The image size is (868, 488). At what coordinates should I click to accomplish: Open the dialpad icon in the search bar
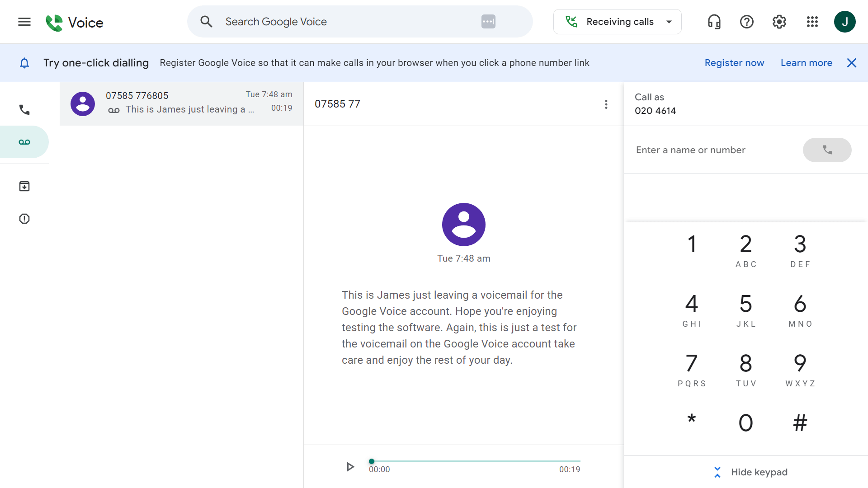click(x=488, y=21)
